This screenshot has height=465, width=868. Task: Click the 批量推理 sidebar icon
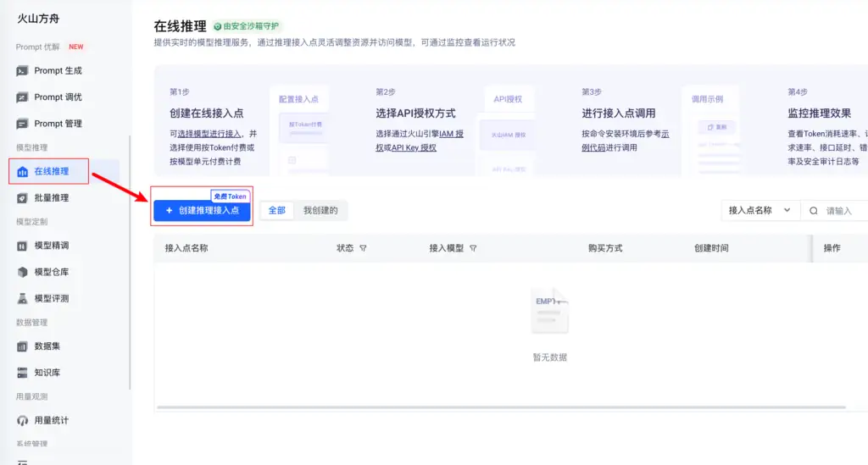[22, 198]
